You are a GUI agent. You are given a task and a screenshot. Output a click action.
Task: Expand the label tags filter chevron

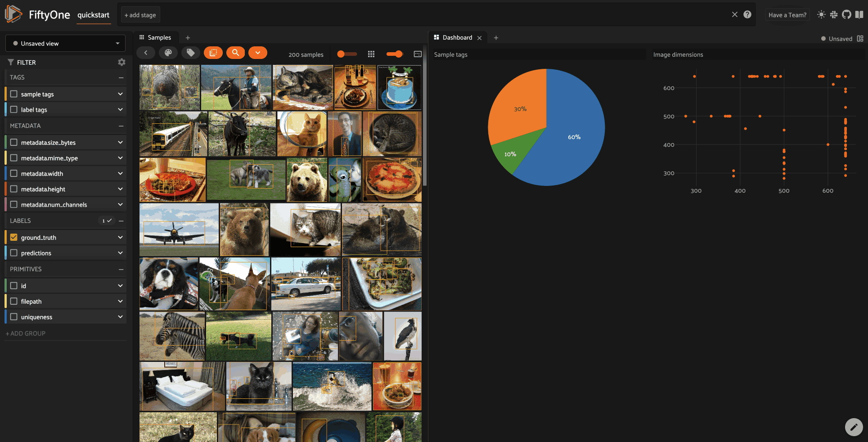pos(120,109)
